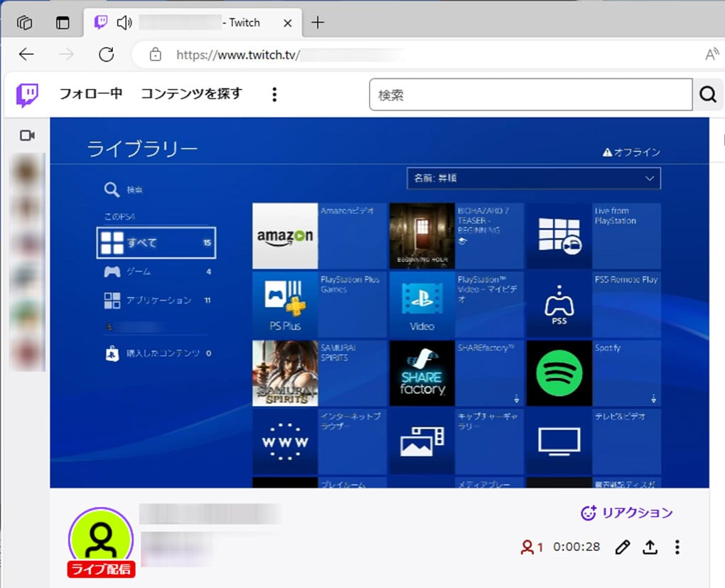Click the share upload icon
Screen dimensions: 725x588
click(650, 547)
